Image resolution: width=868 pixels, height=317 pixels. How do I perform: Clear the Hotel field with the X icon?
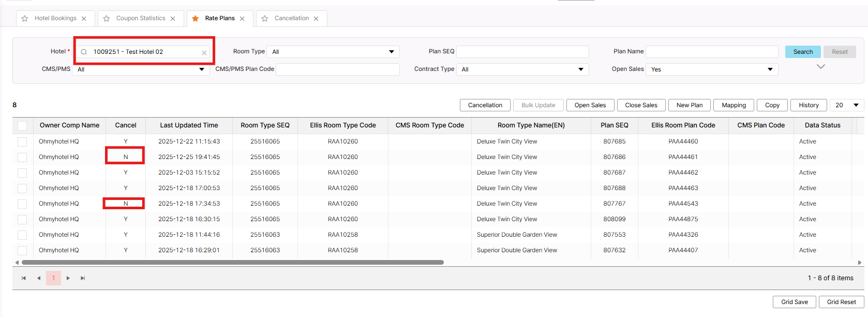pos(204,52)
